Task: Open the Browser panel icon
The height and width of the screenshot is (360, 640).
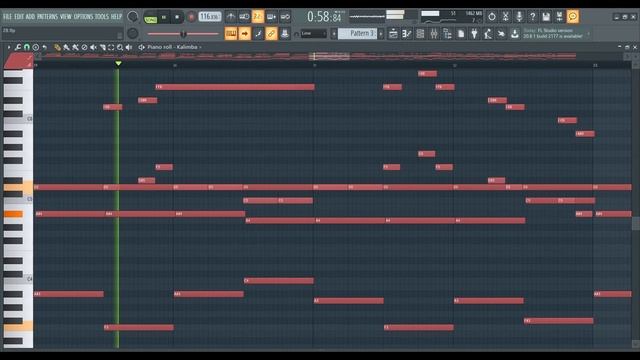Action: (447, 33)
